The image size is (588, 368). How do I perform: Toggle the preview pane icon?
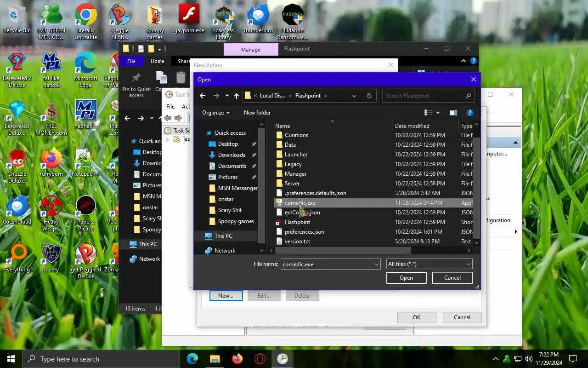[x=453, y=113]
